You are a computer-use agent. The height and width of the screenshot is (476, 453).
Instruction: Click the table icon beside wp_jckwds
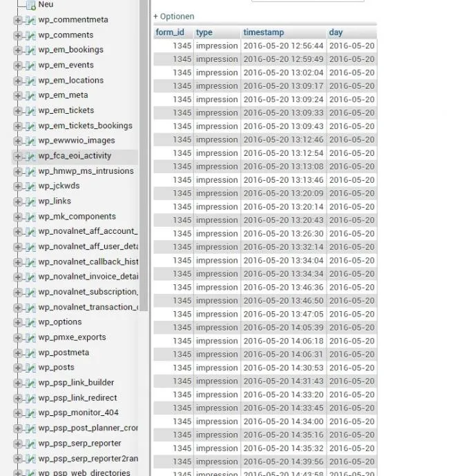30,186
